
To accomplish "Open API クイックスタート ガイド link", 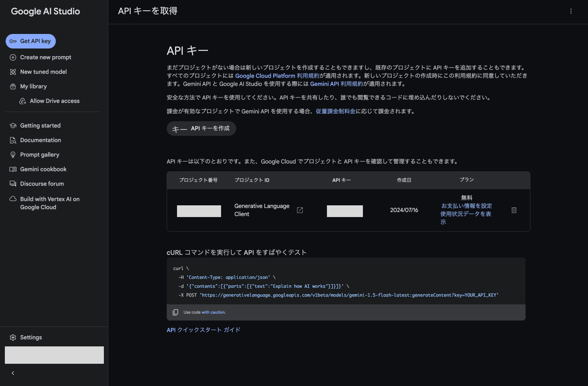I will tap(203, 330).
